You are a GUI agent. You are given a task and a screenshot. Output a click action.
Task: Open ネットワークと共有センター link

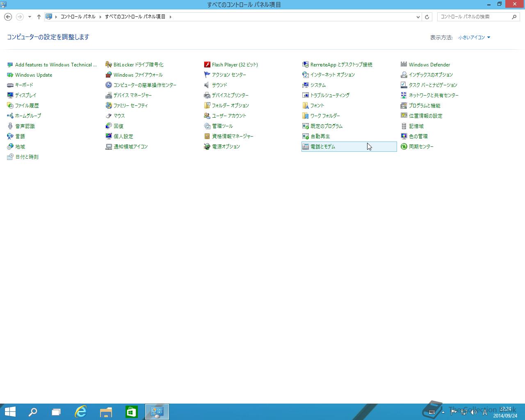434,95
